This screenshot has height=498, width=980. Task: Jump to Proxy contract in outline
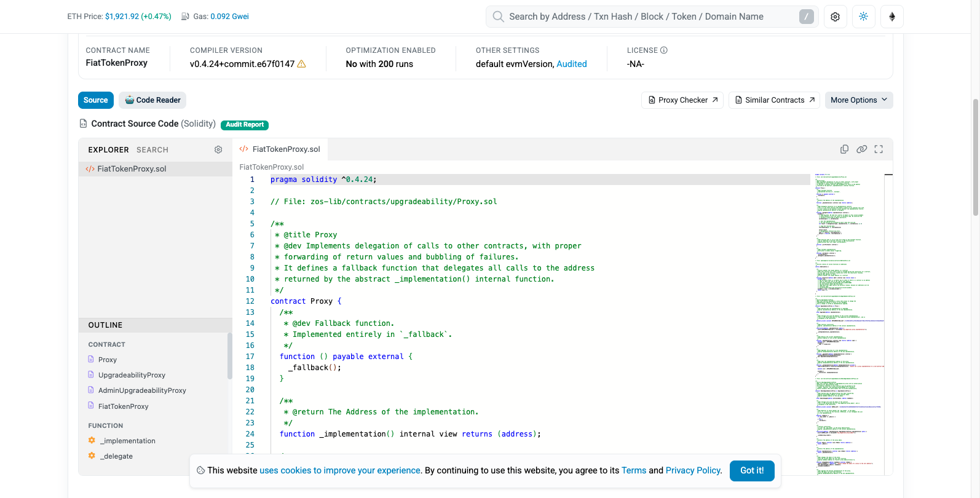tap(107, 360)
